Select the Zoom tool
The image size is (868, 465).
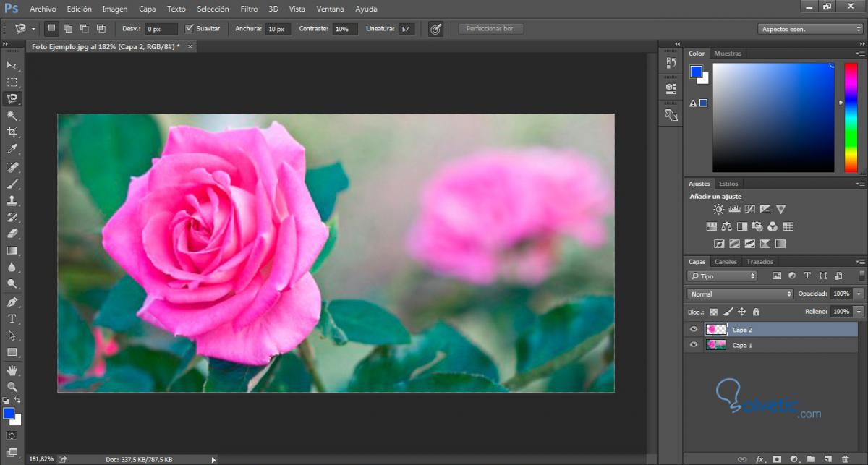tap(12, 387)
